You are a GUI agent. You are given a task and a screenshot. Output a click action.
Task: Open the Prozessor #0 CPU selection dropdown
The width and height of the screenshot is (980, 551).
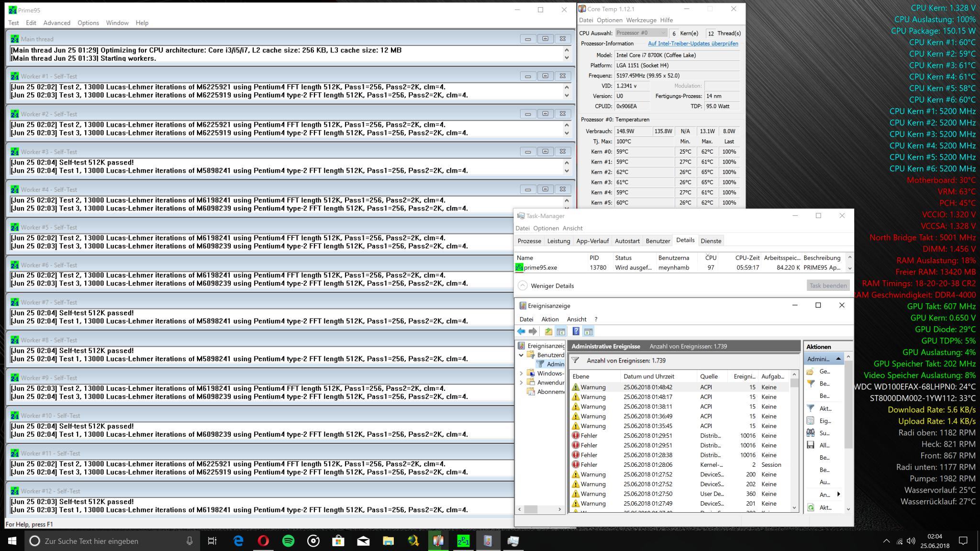pyautogui.click(x=641, y=33)
